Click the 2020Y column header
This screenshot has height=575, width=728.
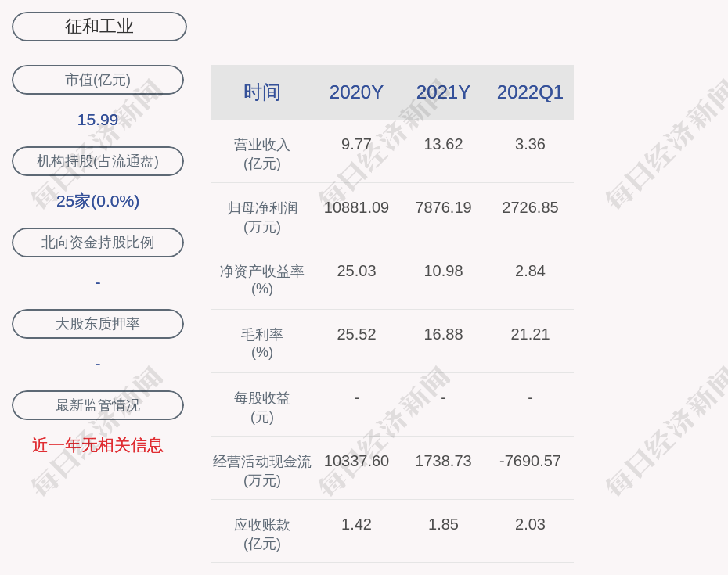tap(356, 92)
